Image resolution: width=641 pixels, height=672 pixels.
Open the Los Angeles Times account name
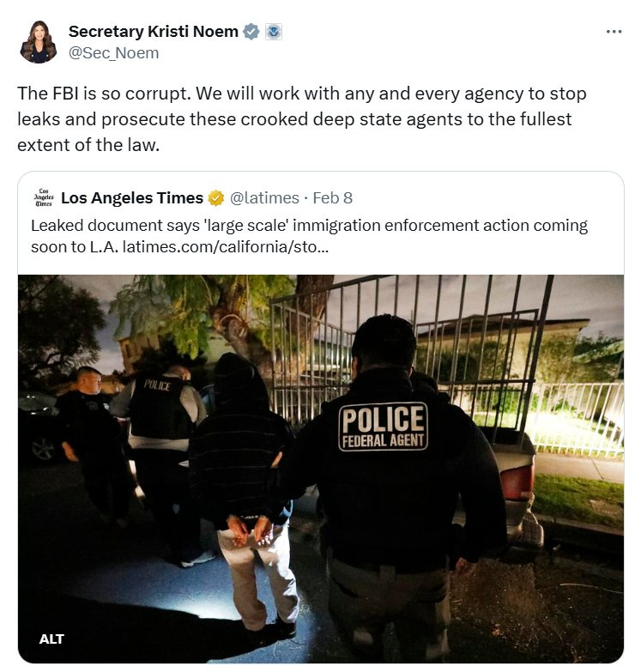[x=132, y=198]
